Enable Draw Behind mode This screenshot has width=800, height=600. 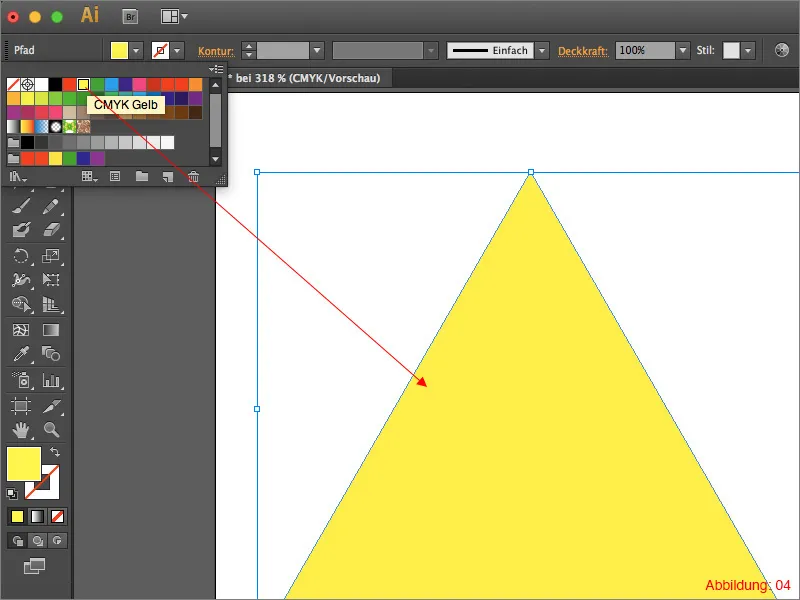[37, 540]
